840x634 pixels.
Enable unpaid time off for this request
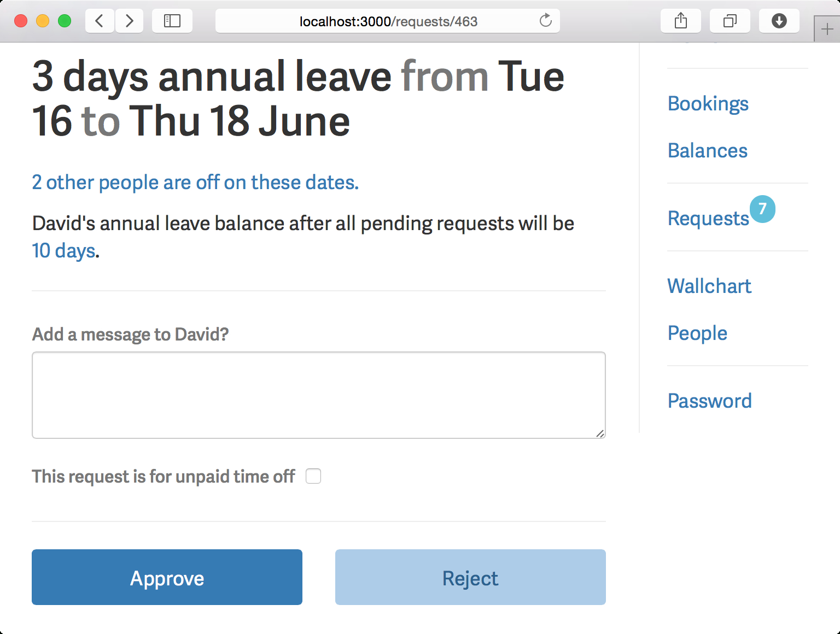[x=313, y=476]
